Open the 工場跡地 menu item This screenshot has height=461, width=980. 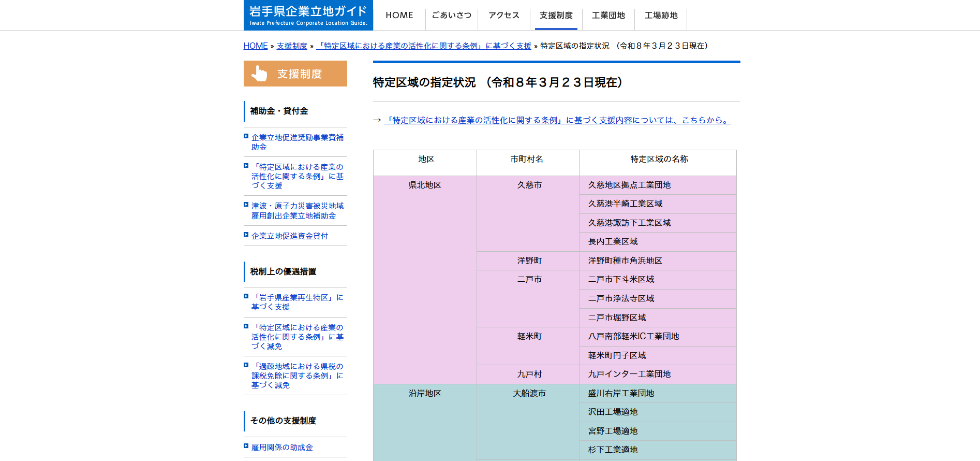(x=661, y=16)
